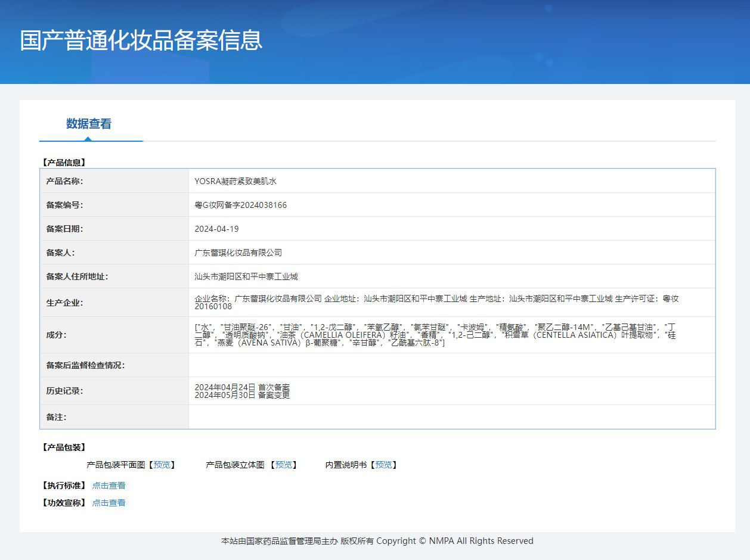750x560 pixels.
Task: Click the 备案人住所地址 address value
Action: (246, 276)
